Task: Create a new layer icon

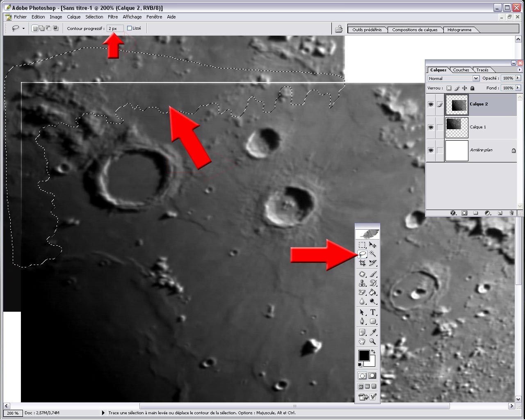Action: click(500, 213)
